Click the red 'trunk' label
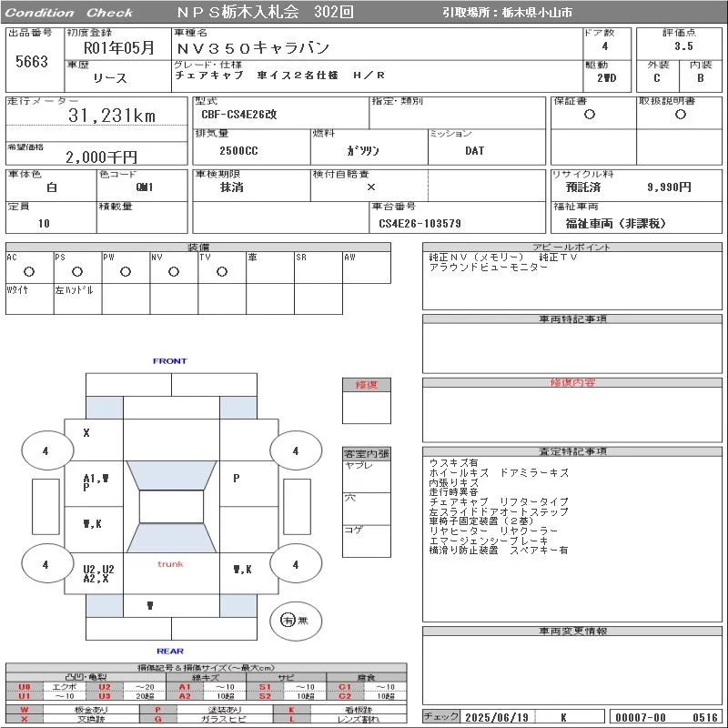728x728 pixels. tap(170, 564)
